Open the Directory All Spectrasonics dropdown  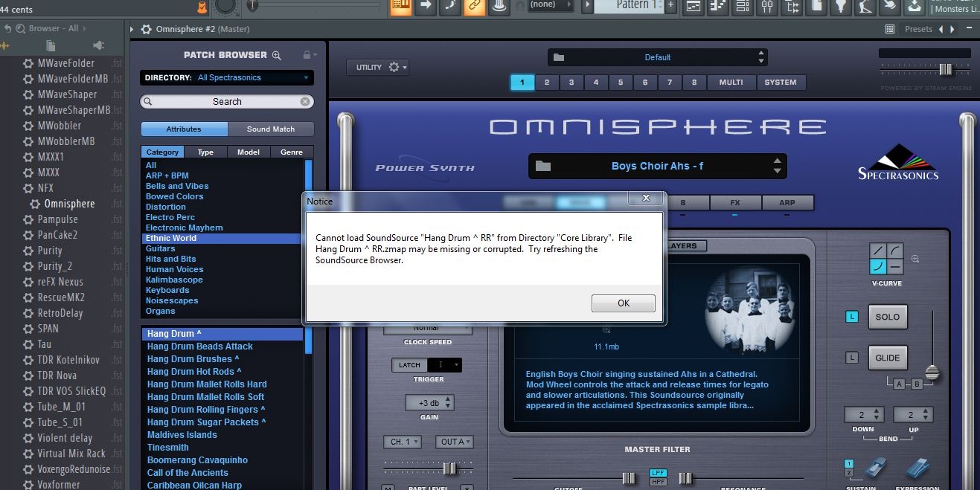tap(227, 77)
